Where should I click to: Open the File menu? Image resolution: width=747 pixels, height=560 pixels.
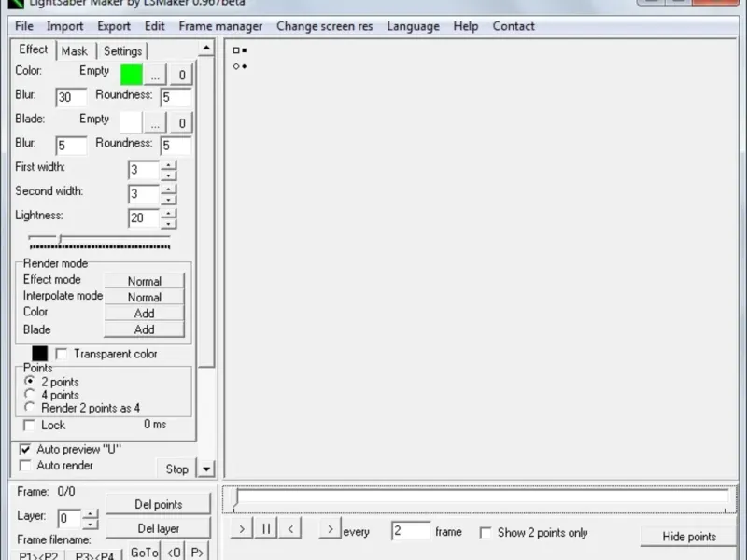[x=24, y=26]
